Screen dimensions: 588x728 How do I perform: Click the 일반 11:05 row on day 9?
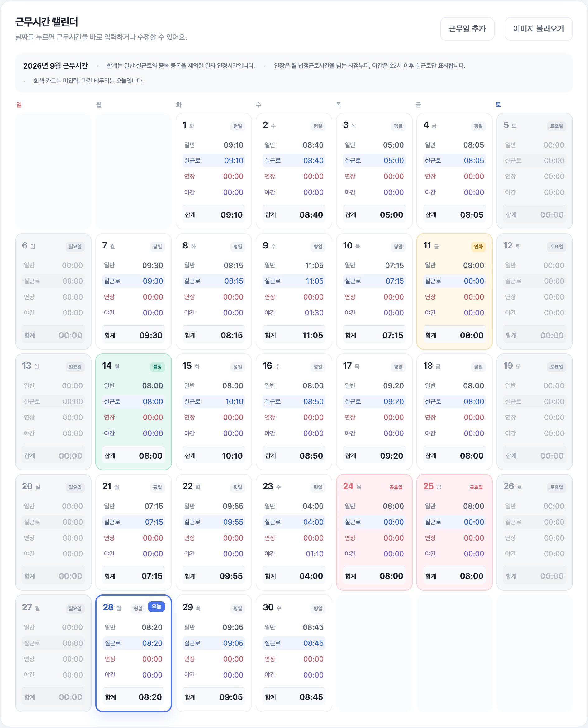coord(294,266)
